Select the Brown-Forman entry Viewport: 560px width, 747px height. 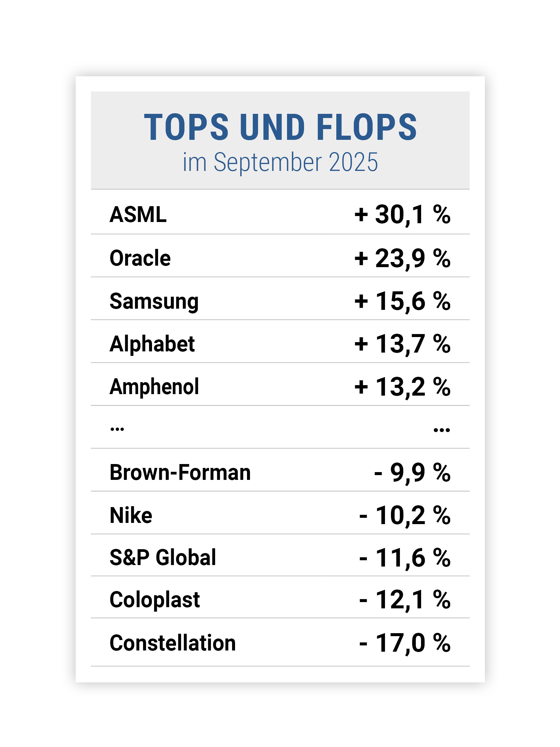click(x=180, y=472)
